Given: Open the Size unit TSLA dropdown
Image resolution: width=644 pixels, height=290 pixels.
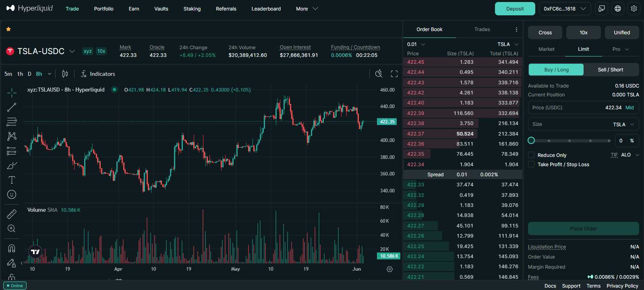Looking at the screenshot, I should pos(624,124).
